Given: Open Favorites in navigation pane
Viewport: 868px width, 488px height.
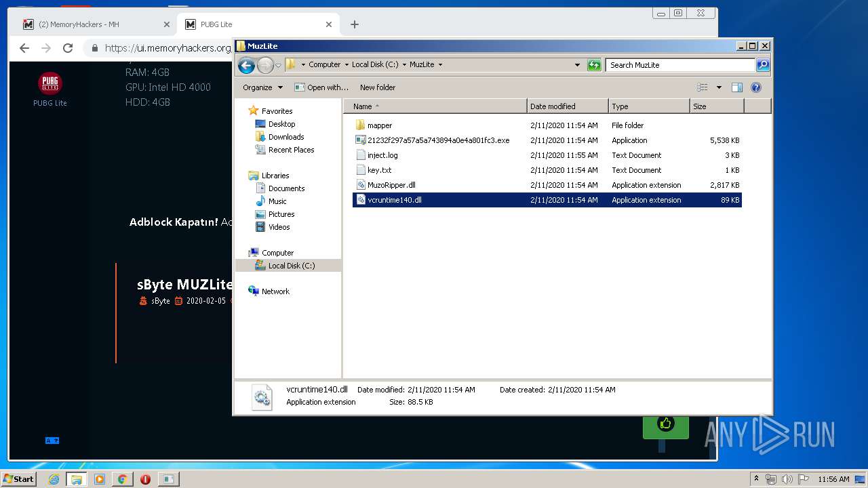Looking at the screenshot, I should (x=277, y=111).
